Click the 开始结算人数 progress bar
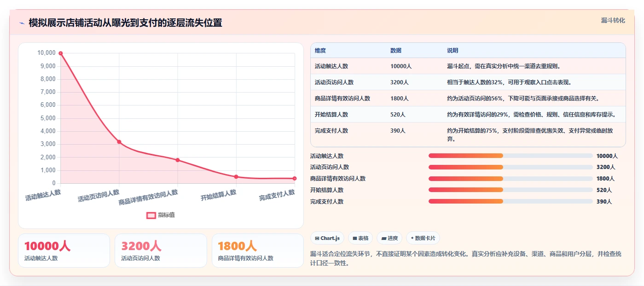644x286 pixels. (511, 190)
